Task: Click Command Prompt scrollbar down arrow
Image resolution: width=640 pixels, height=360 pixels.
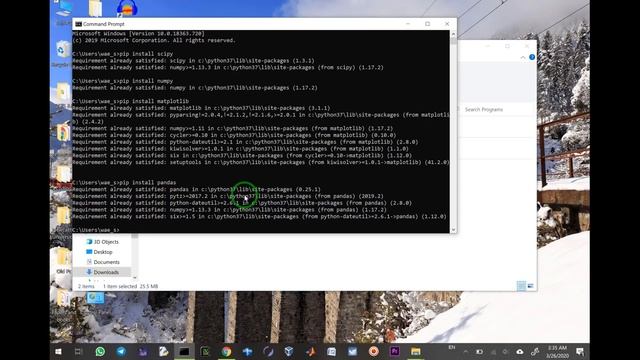Action: pos(453,230)
